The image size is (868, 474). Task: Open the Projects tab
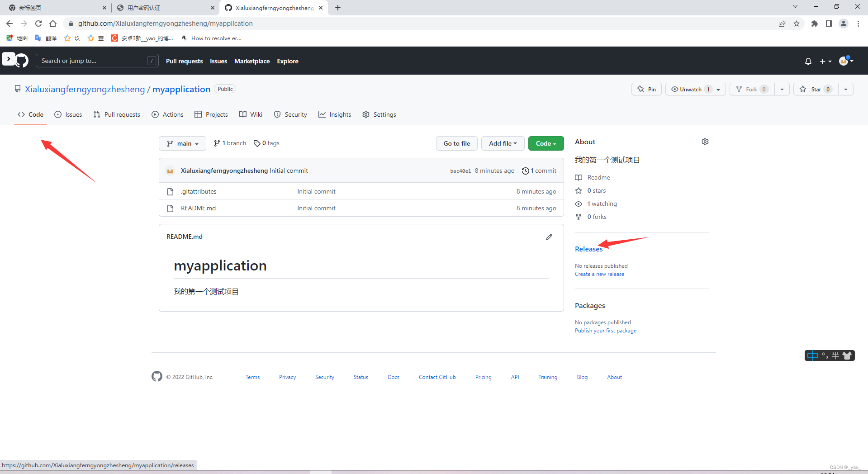(211, 114)
